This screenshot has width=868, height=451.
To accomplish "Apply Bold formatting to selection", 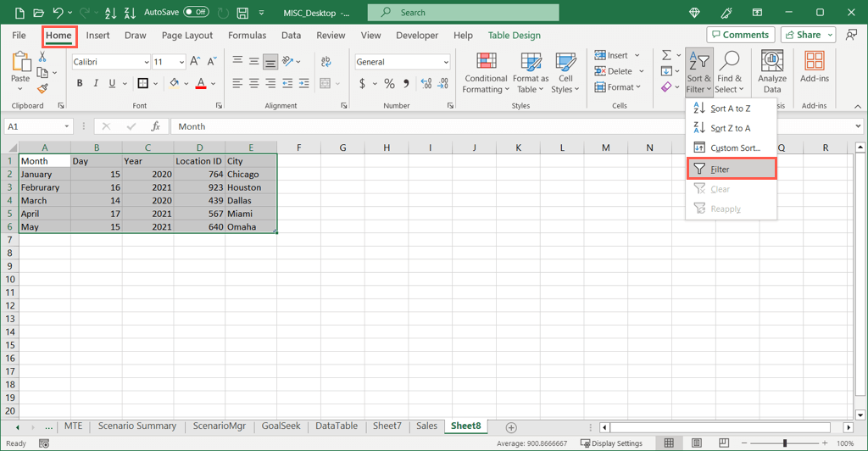I will click(x=80, y=83).
